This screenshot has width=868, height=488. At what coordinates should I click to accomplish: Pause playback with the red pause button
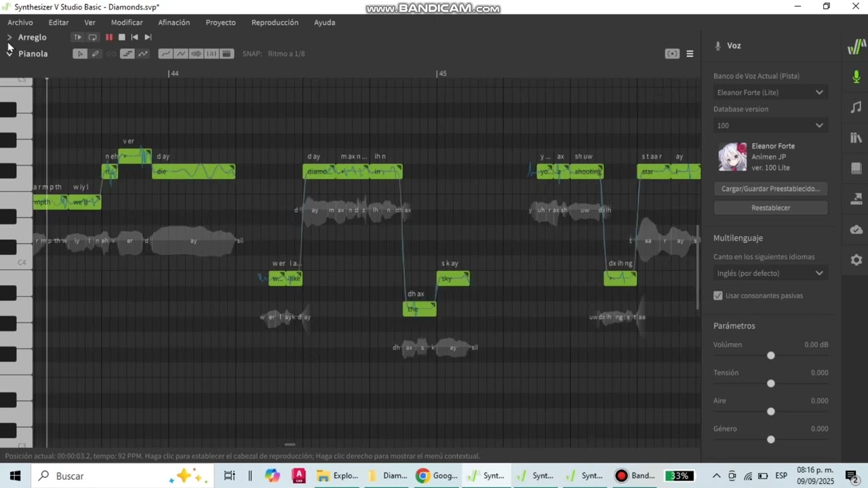(108, 37)
